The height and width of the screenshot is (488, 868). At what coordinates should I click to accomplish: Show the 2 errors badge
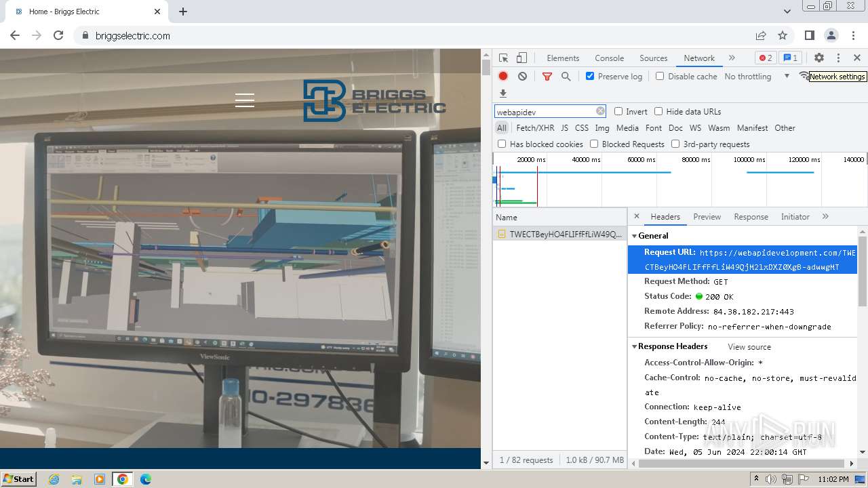click(x=766, y=58)
